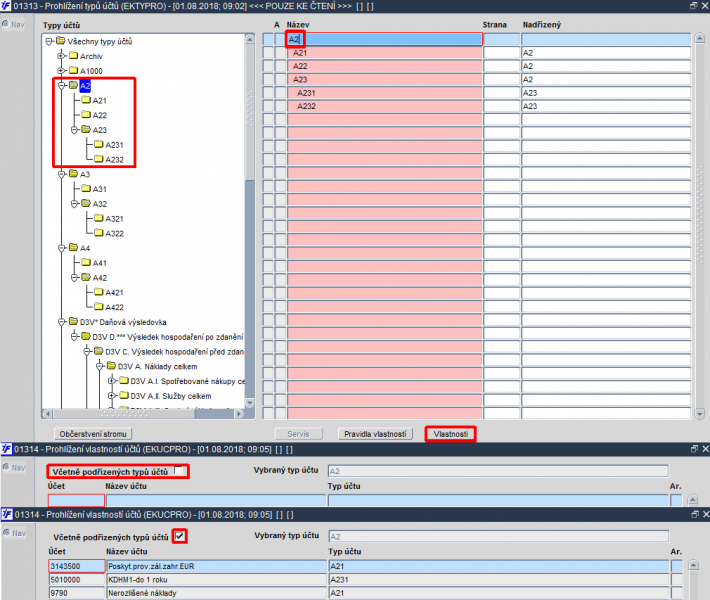
Task: Click the Archiv folder icon
Action: (73, 56)
